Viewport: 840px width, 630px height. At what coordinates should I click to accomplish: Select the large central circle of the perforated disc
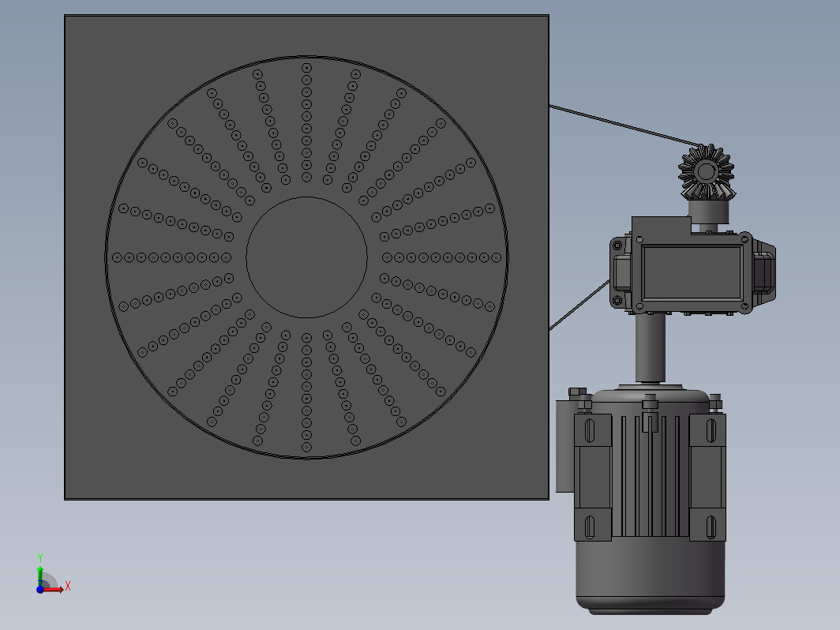click(306, 257)
